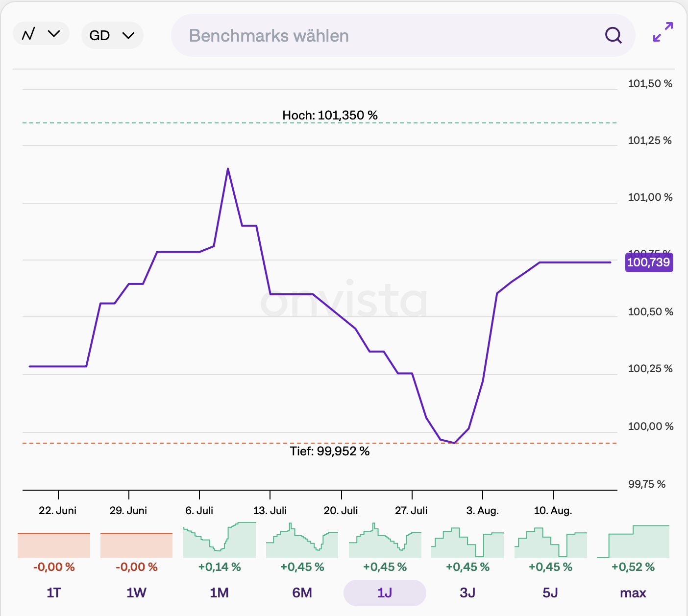The image size is (688, 616).
Task: Click the benchmark search magnifier icon
Action: click(x=613, y=35)
